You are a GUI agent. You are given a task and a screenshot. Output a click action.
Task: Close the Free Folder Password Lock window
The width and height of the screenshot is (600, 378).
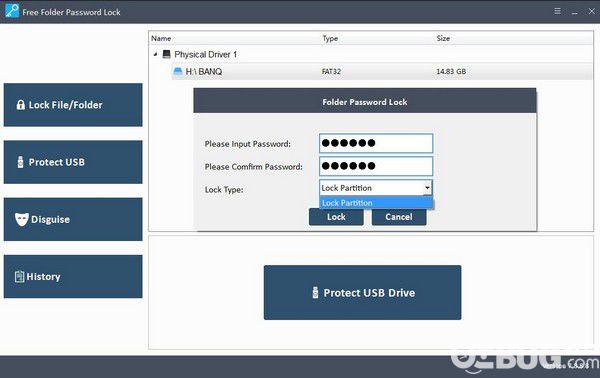click(x=592, y=11)
